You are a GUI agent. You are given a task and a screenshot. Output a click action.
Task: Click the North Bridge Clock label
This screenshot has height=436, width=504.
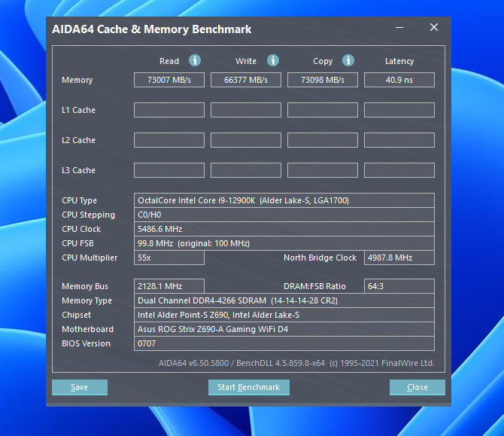pos(320,258)
